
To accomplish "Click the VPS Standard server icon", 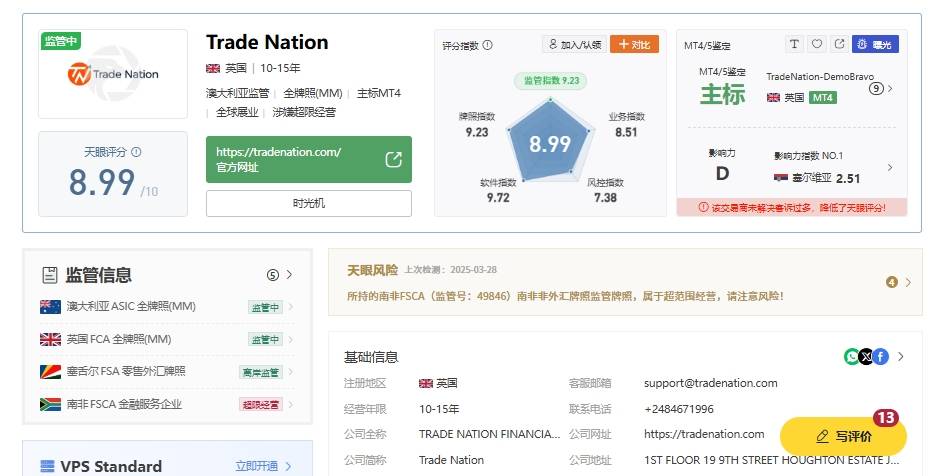I will [x=47, y=466].
